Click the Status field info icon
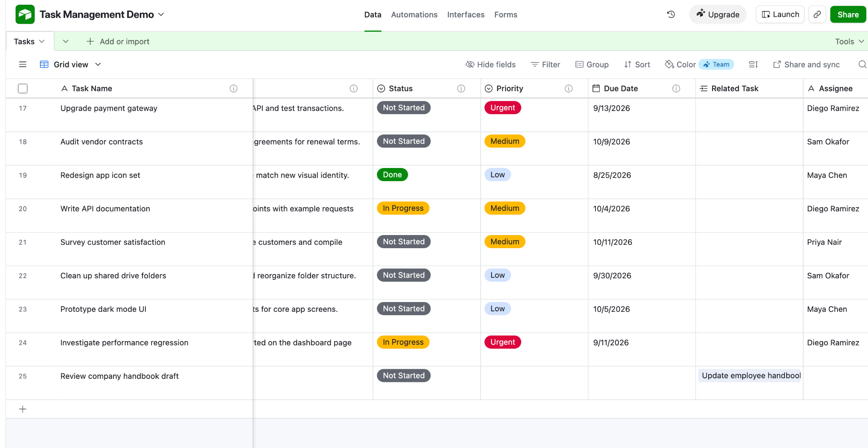Screen dimensions: 868x448 (x=461, y=88)
